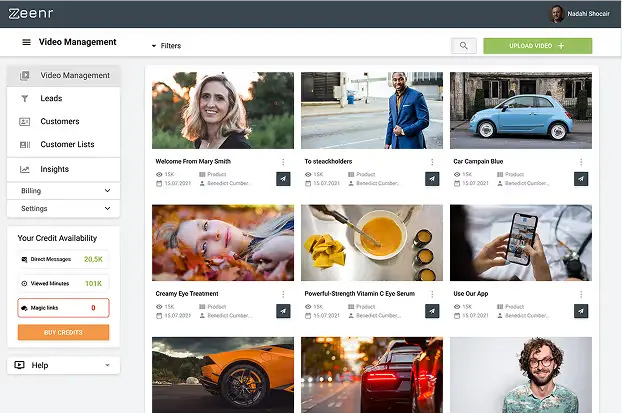Open Customers from the sidebar

click(63, 121)
